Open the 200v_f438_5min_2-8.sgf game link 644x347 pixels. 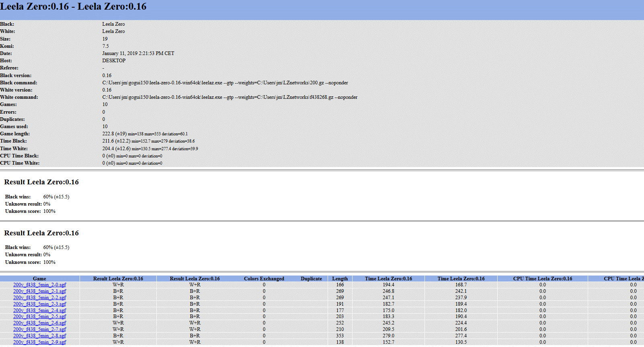[x=39, y=336]
